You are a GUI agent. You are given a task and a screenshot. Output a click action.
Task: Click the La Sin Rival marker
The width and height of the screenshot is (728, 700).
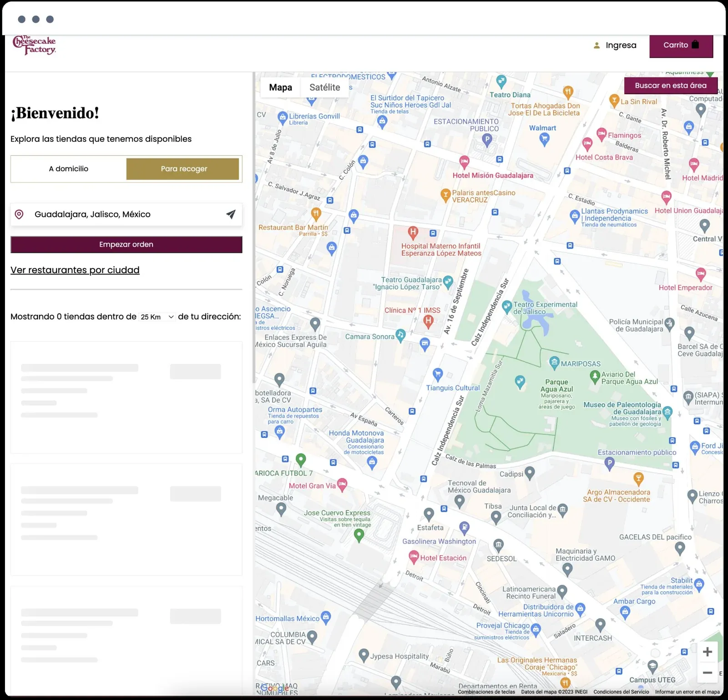tap(614, 101)
